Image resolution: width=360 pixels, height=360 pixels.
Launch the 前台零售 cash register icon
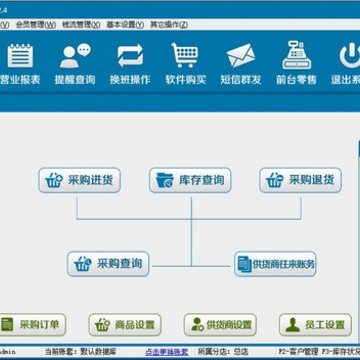tap(296, 63)
